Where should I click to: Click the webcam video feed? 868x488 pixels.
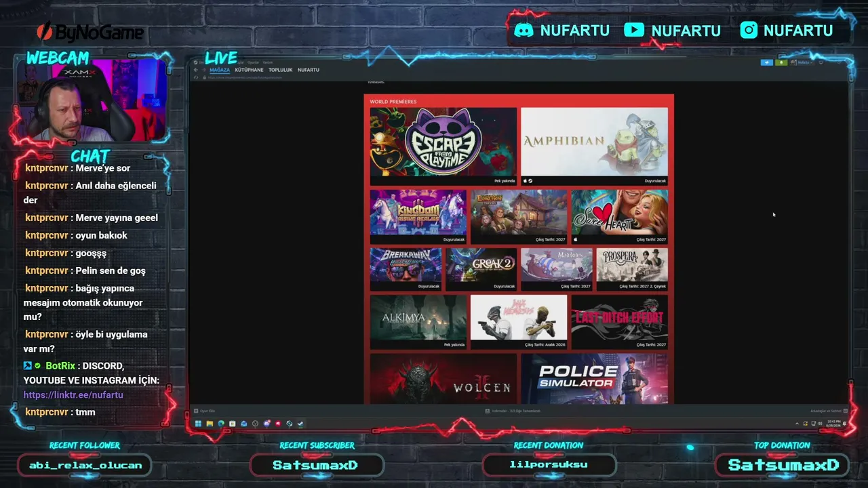92,102
